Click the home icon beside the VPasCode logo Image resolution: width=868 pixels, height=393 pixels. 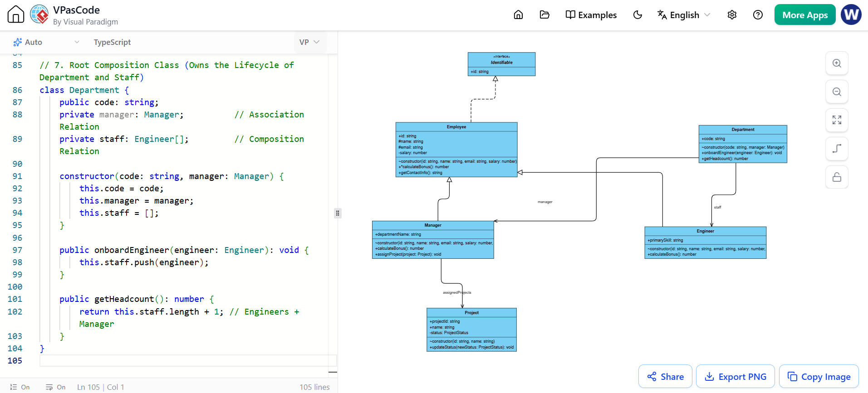(x=16, y=15)
